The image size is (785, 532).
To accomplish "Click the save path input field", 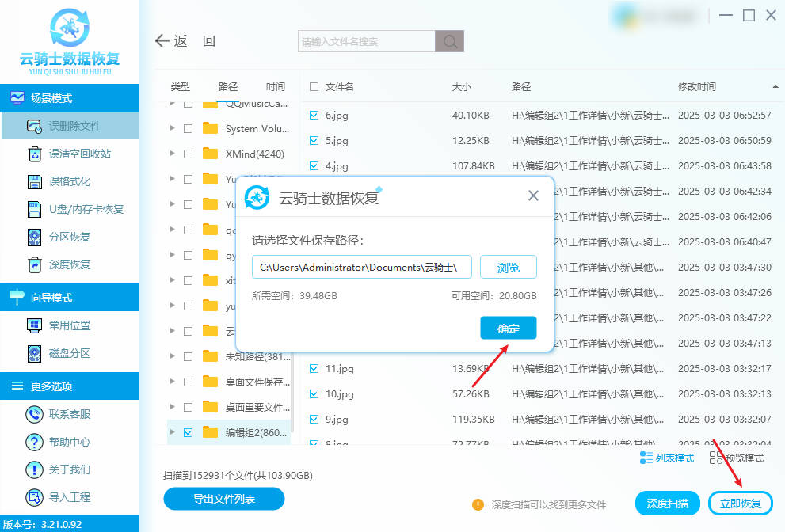I will click(362, 268).
